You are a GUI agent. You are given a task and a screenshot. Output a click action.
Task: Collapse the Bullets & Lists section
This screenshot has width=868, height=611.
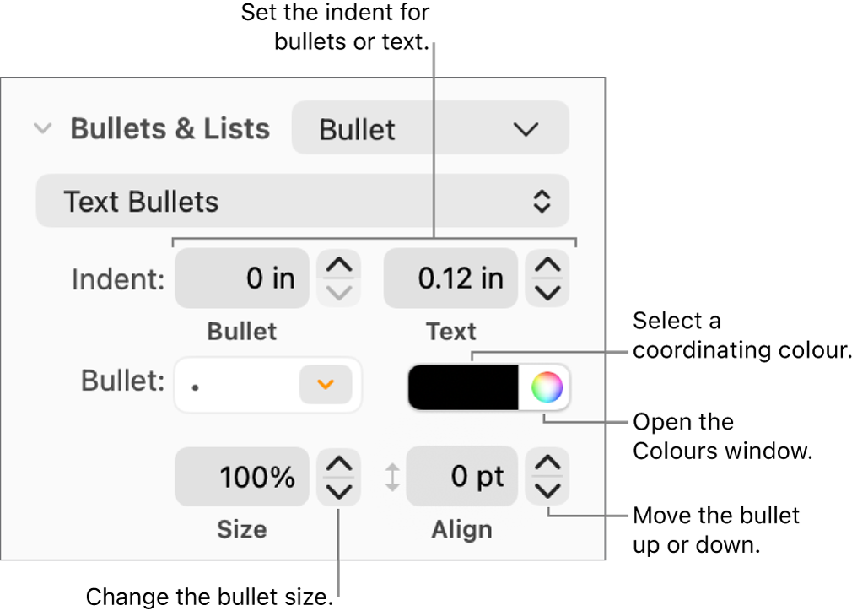(42, 128)
